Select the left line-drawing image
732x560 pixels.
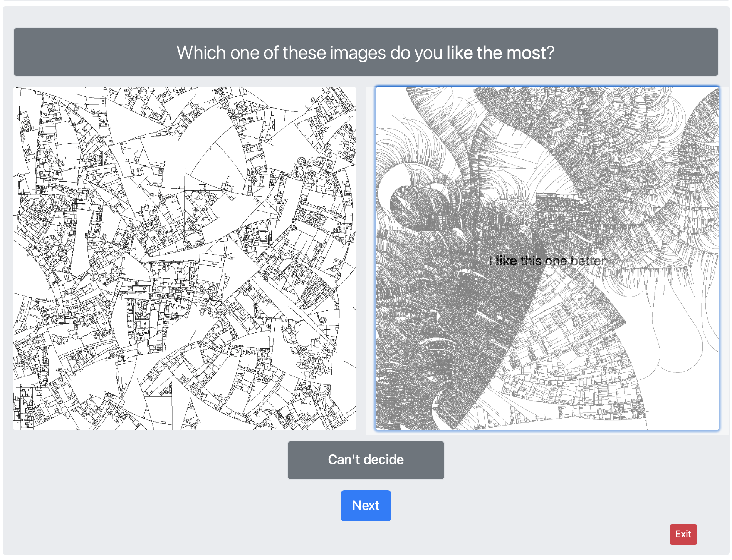185,258
